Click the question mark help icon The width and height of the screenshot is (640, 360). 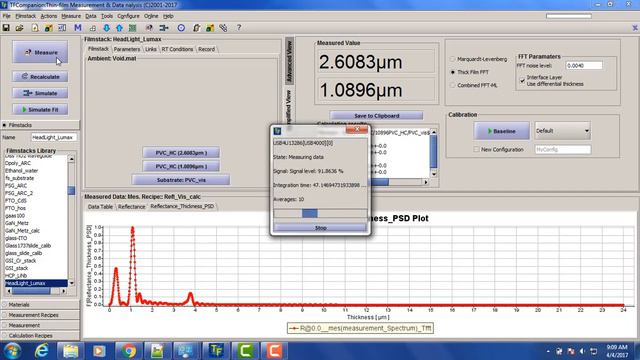click(239, 28)
